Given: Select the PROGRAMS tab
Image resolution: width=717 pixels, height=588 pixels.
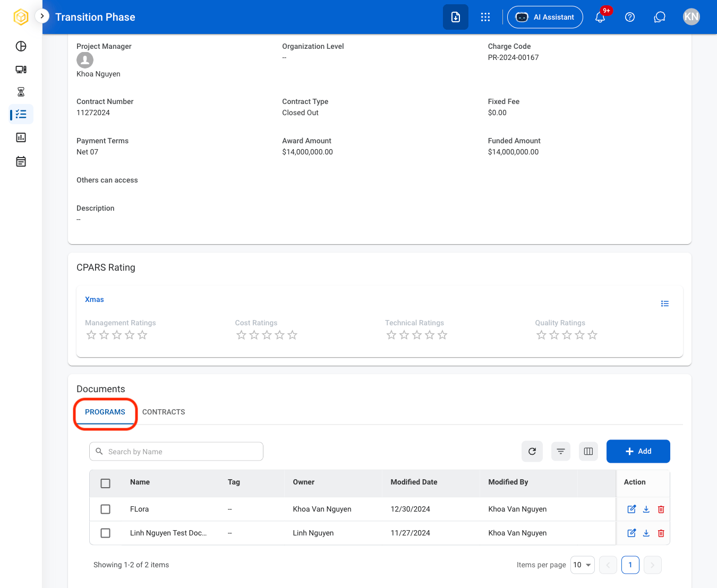Looking at the screenshot, I should [x=105, y=412].
